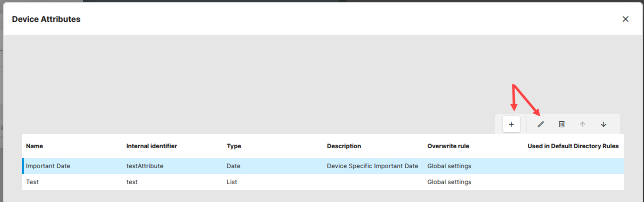Move the selected attribute down
This screenshot has width=644, height=202.
pos(603,124)
